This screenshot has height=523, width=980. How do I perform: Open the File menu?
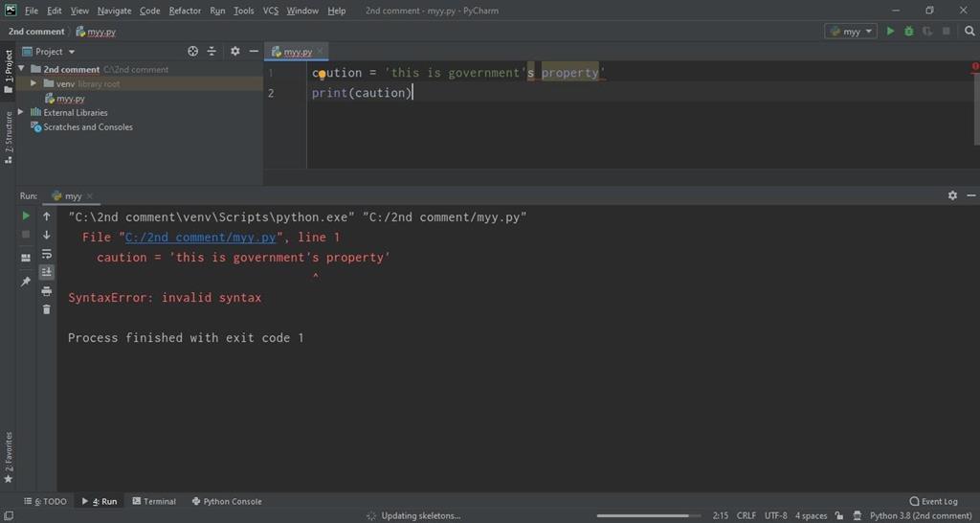32,11
